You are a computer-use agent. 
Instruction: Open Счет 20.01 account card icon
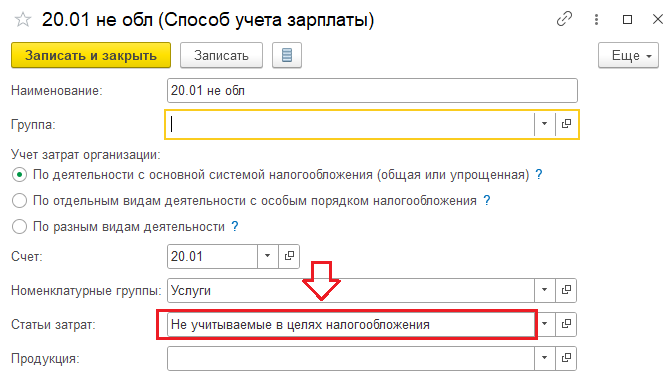(289, 256)
